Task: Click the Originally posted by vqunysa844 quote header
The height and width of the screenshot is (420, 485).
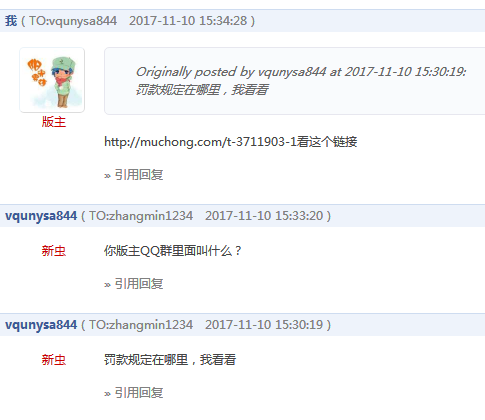Action: [301, 72]
